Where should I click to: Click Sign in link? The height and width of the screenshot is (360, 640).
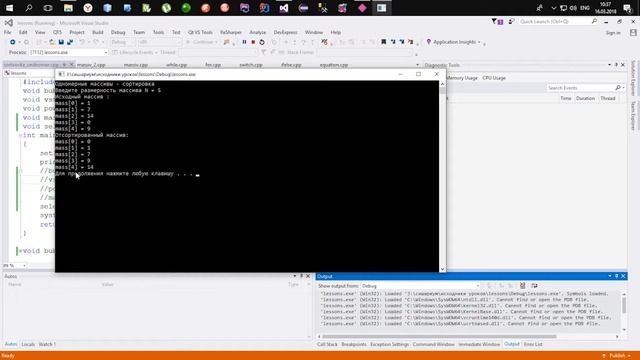pyautogui.click(x=613, y=33)
